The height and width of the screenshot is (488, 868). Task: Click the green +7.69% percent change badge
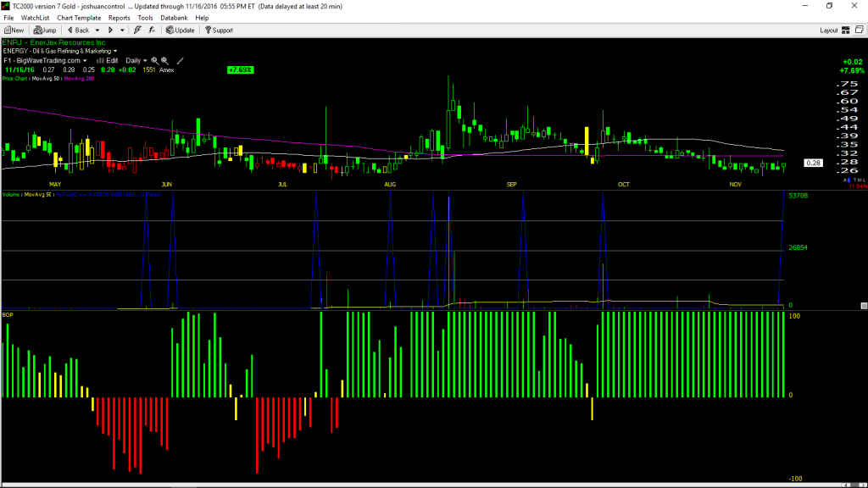240,69
